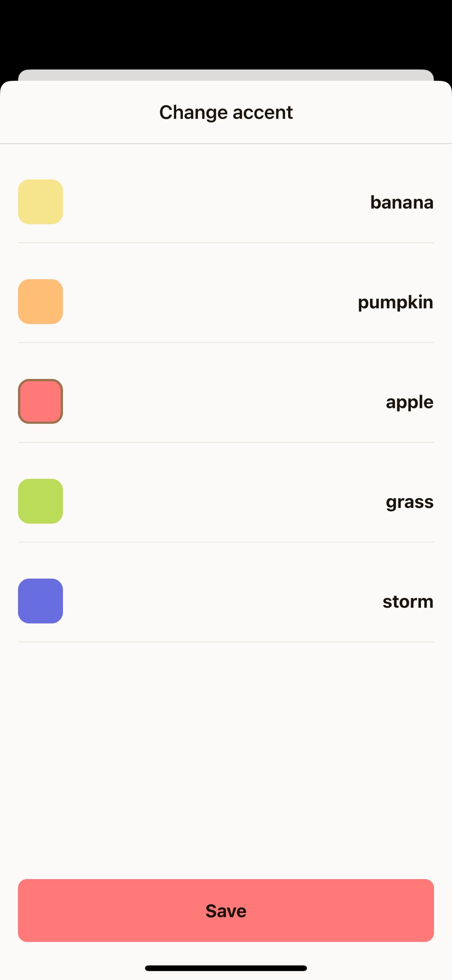The height and width of the screenshot is (980, 452).
Task: Select the storm blue color swatch
Action: (41, 601)
